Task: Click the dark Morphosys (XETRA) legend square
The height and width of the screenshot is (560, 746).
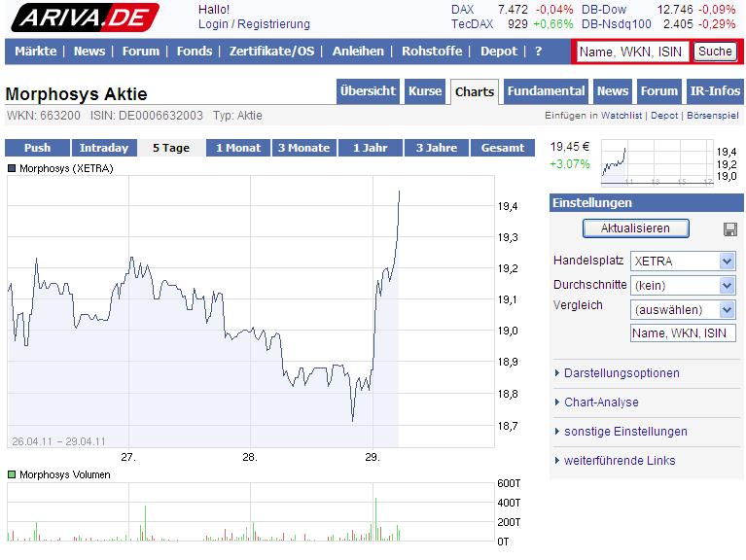Action: (x=12, y=168)
